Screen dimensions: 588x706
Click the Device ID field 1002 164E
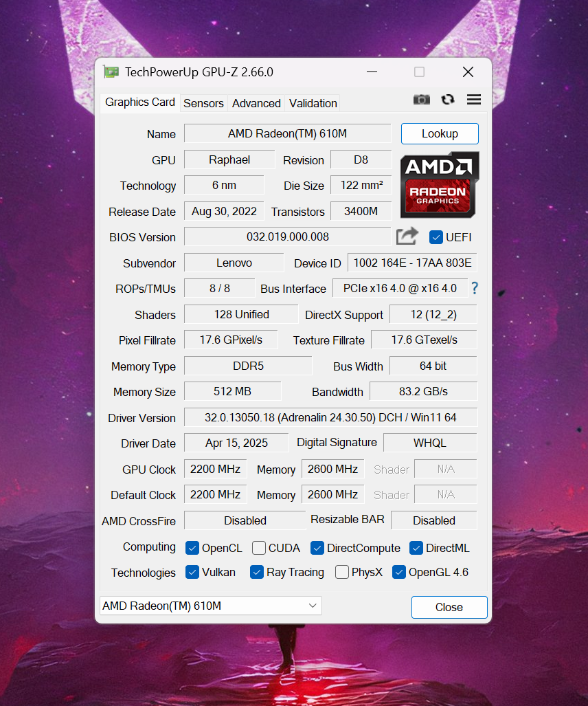point(412,263)
